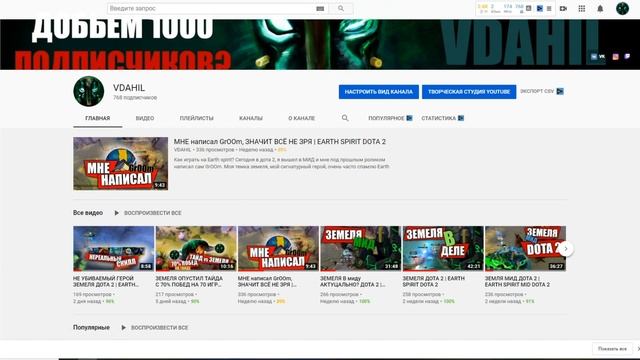Viewport: 640px width, 360px height.
Task: Open the on-screen keyboard icon in search box
Action: coord(320,9)
